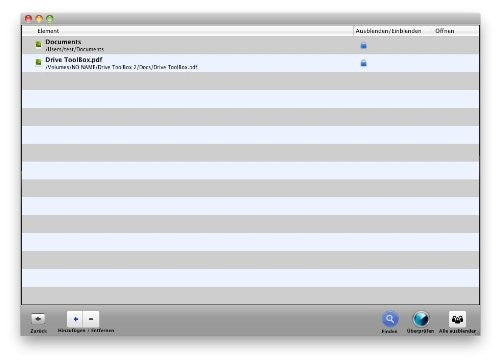The image size is (500, 363).
Task: Zoom the window with green button
Action: [x=50, y=19]
